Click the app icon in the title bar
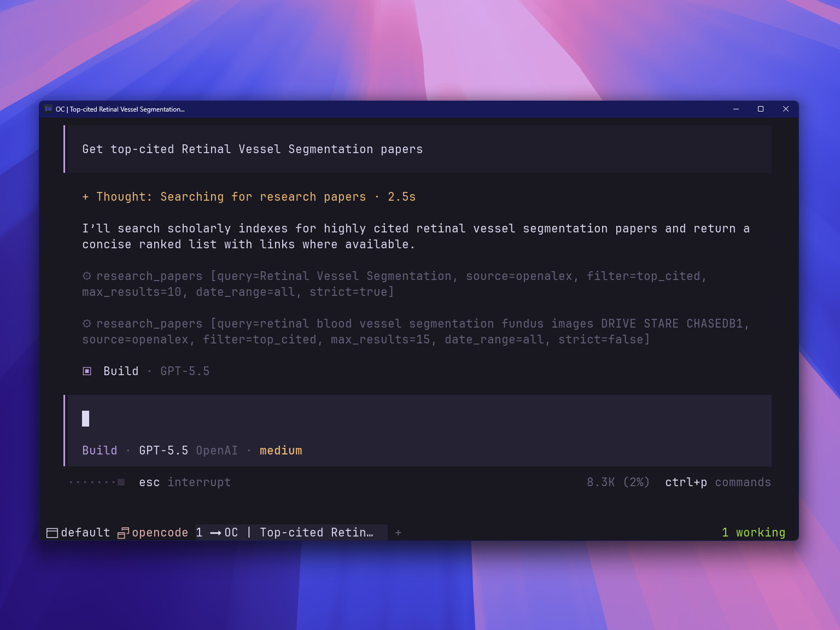840x630 pixels. [48, 109]
